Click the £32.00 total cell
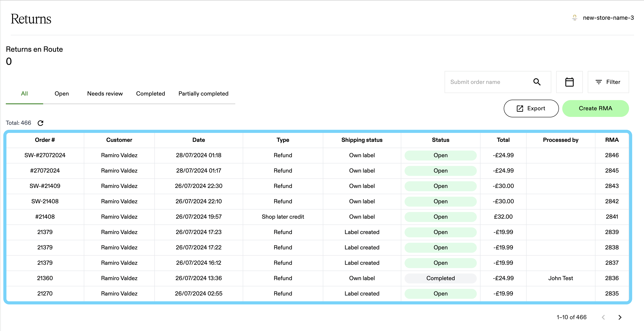644x331 pixels. click(503, 217)
